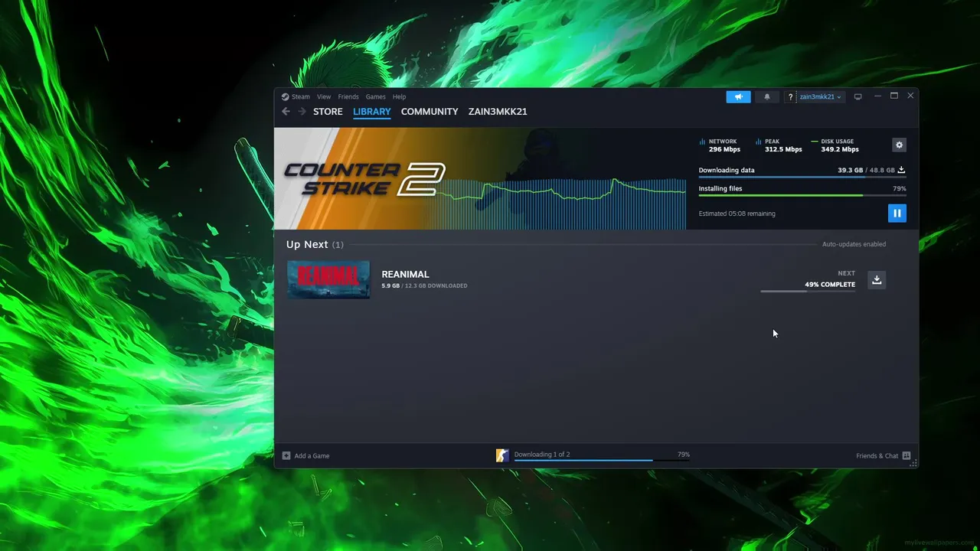Click the plus icon beside Add a Game
980x551 pixels.
pyautogui.click(x=286, y=455)
